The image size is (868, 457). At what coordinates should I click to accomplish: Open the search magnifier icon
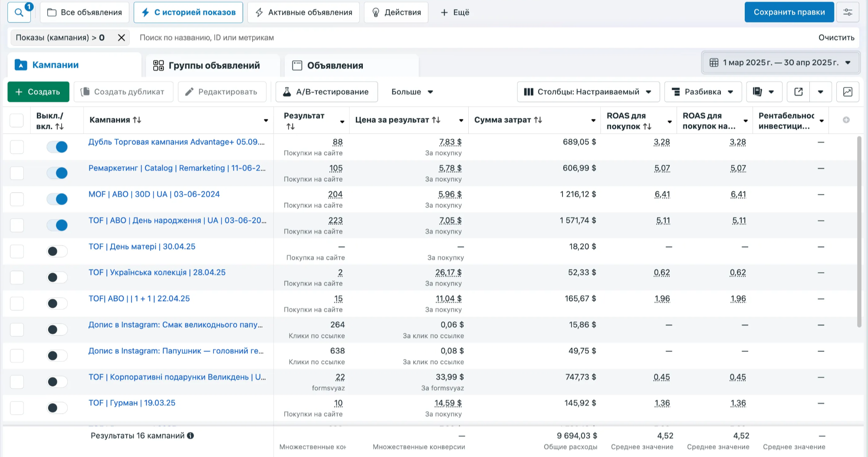click(19, 12)
